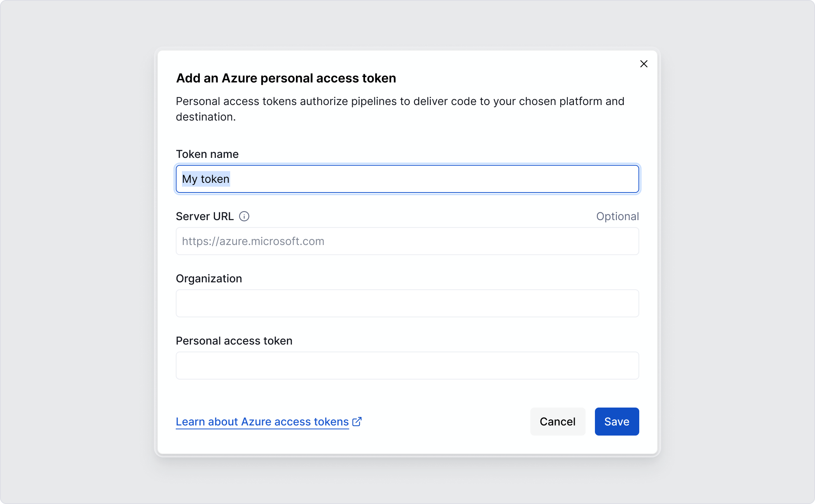This screenshot has height=504, width=815.
Task: Save the Azure access token
Action: click(x=617, y=422)
